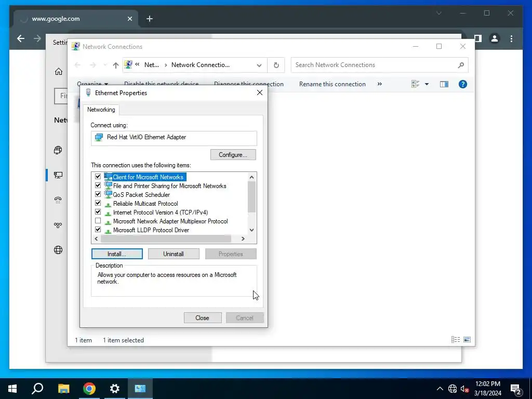Select Microsoft Network Adapter Multiplexor Protocol row
The image size is (532, 399).
[x=170, y=221]
